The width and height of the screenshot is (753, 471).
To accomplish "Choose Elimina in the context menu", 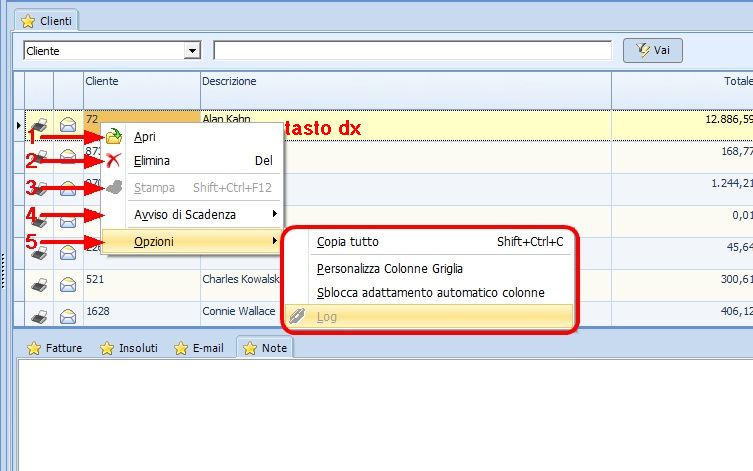I will [192, 161].
